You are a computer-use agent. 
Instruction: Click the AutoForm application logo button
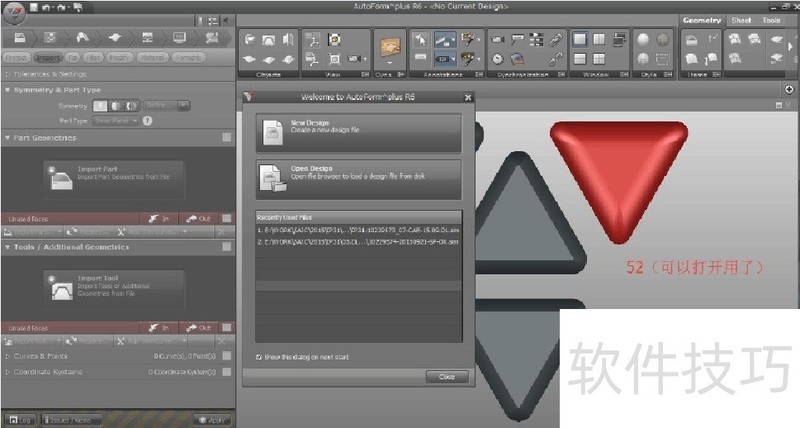pyautogui.click(x=14, y=13)
